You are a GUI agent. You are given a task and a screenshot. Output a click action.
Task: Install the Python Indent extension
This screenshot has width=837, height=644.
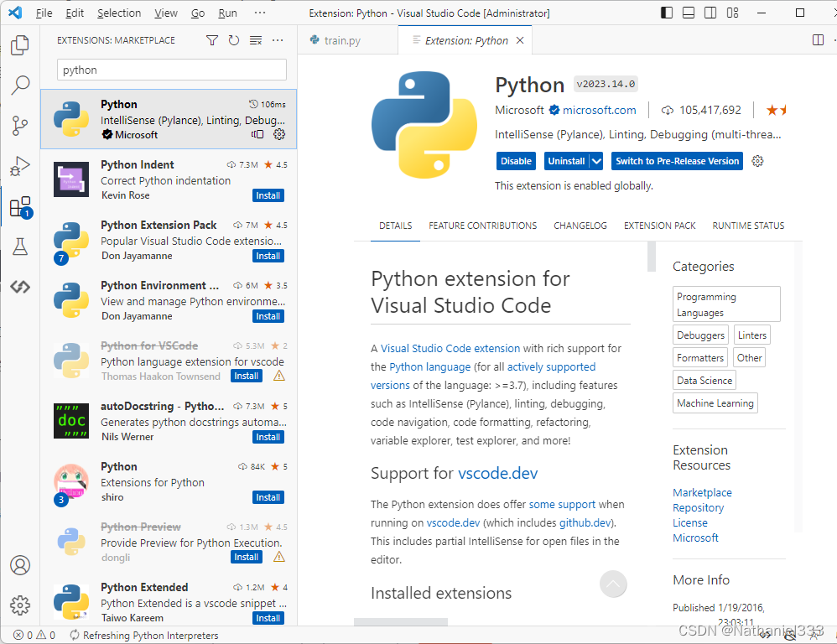click(x=268, y=196)
